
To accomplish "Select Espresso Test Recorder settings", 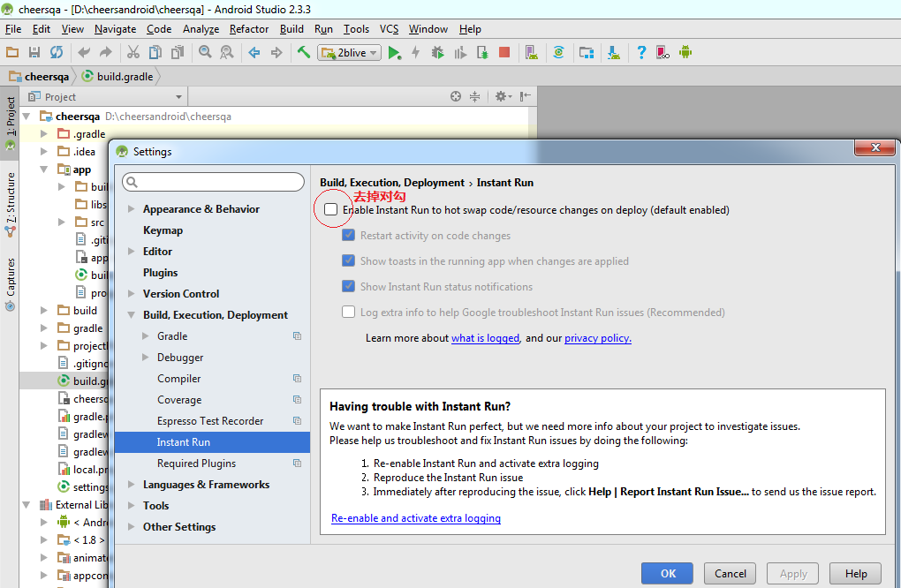I will point(212,421).
